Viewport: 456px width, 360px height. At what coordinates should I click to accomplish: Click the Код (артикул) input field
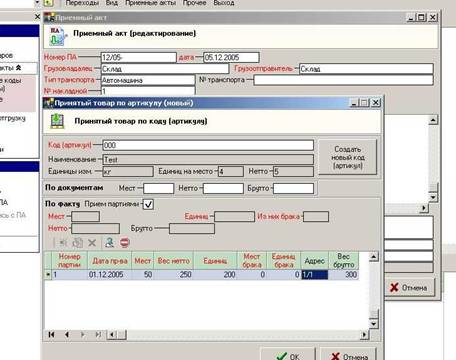[208, 145]
